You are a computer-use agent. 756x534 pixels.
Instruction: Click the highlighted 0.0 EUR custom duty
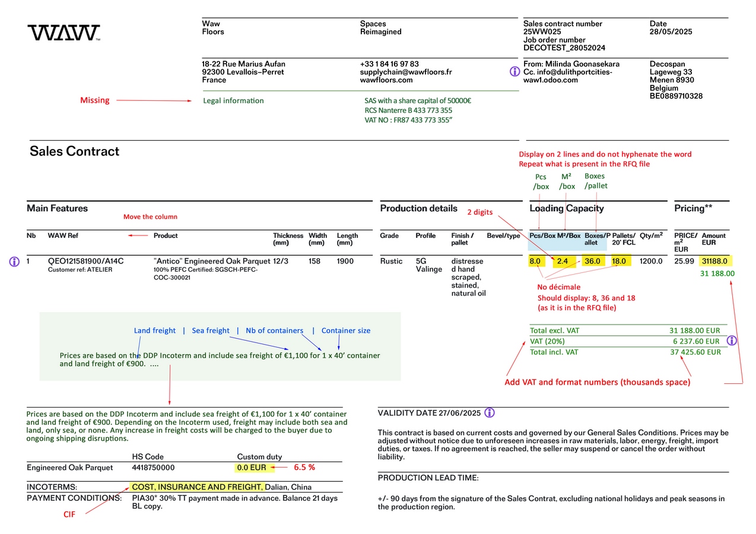pos(252,468)
